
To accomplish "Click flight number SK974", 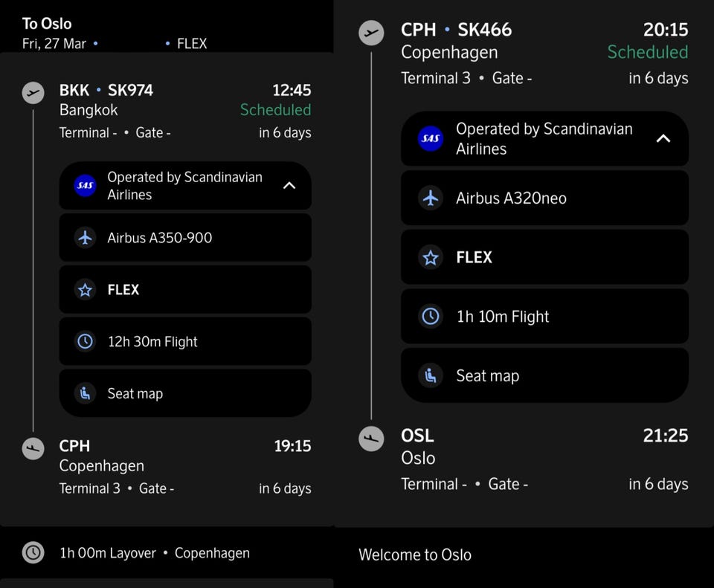I will coord(130,90).
